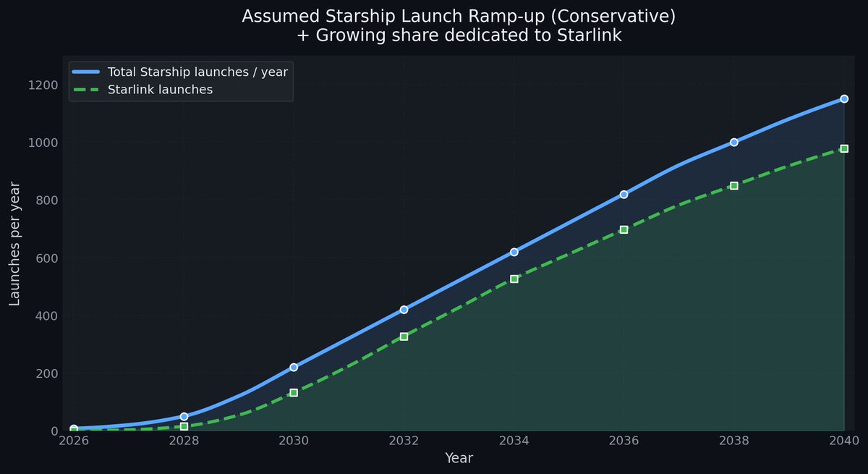This screenshot has width=868, height=474.
Task: Select the green square Starlink marker at 2038
Action: (733, 186)
